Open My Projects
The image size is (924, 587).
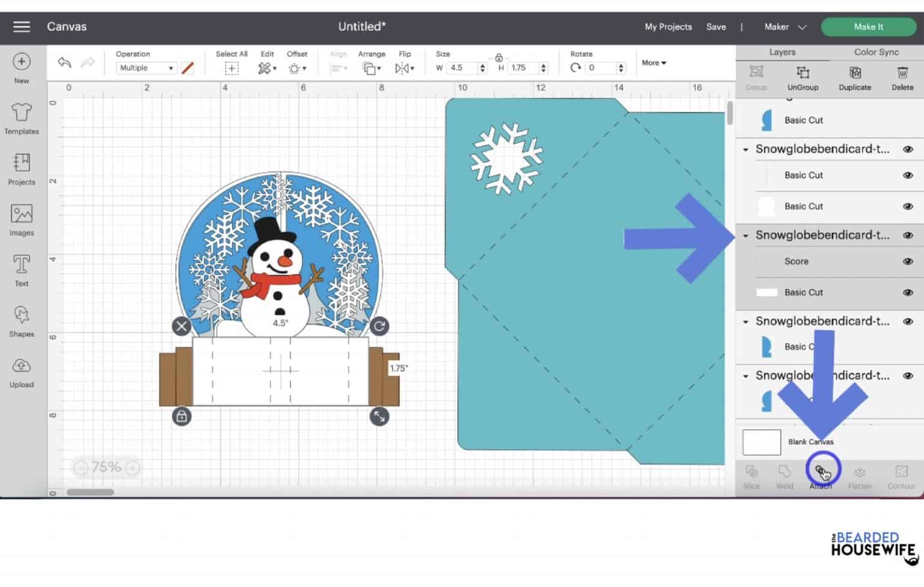tap(668, 26)
